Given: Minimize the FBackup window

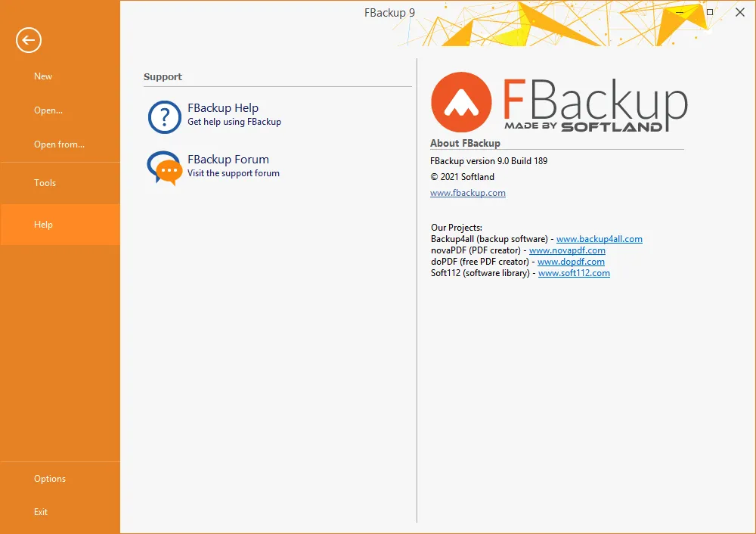Looking at the screenshot, I should pyautogui.click(x=678, y=12).
